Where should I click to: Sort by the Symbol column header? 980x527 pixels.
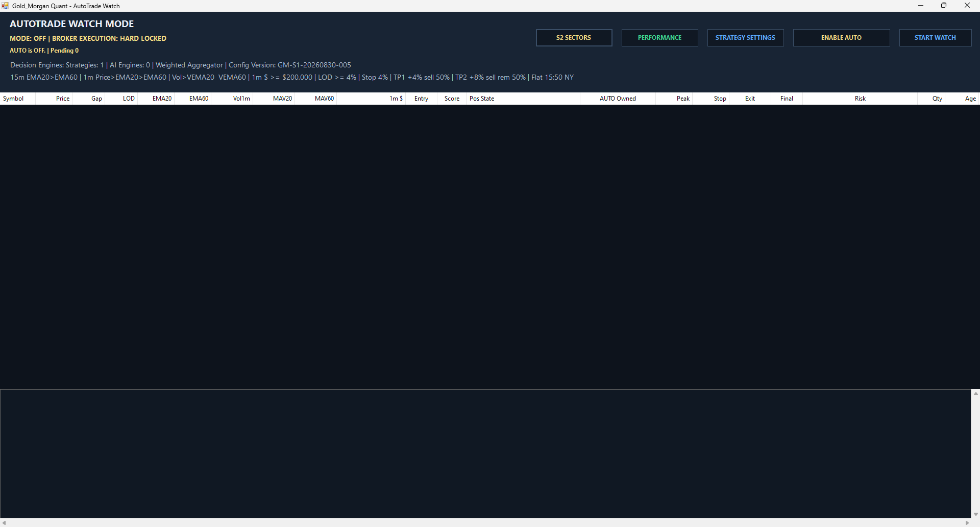click(18, 99)
